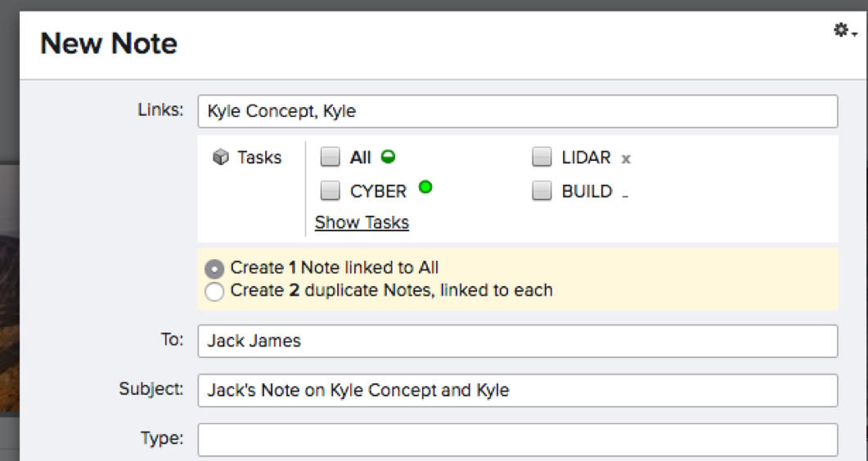The image size is (868, 461).
Task: Click into the Subject text field
Action: pyautogui.click(x=517, y=390)
